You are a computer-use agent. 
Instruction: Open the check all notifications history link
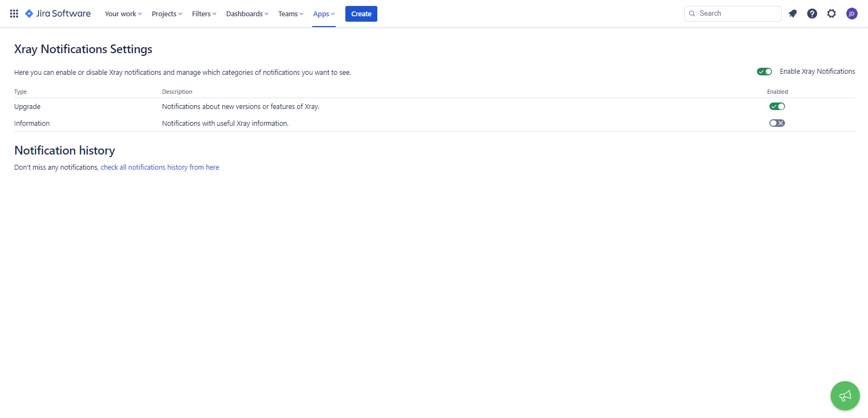[160, 168]
